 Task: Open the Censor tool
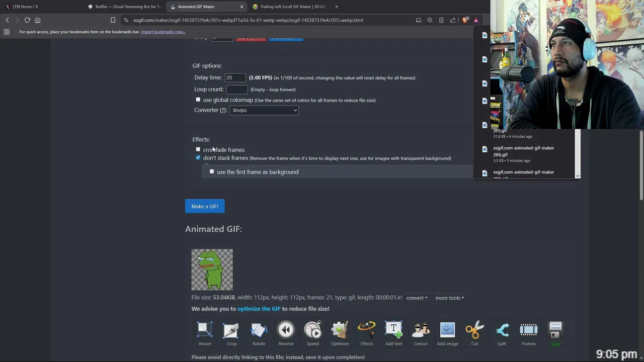421,334
